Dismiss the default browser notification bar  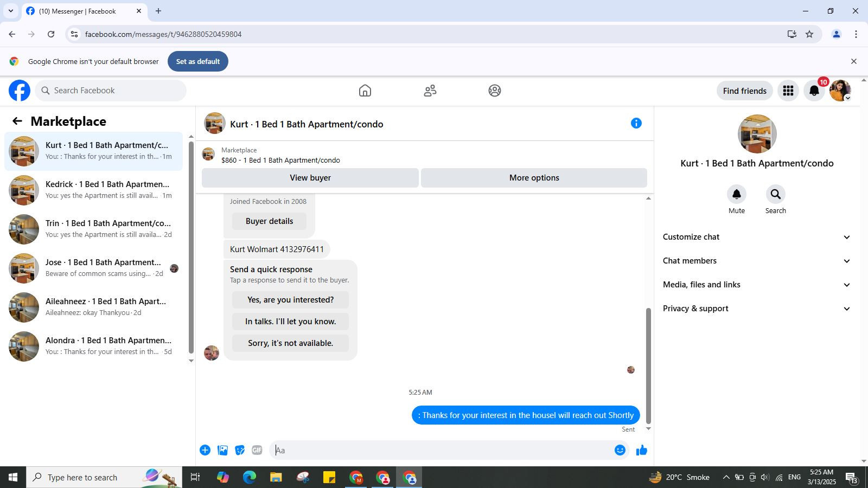coord(854,61)
